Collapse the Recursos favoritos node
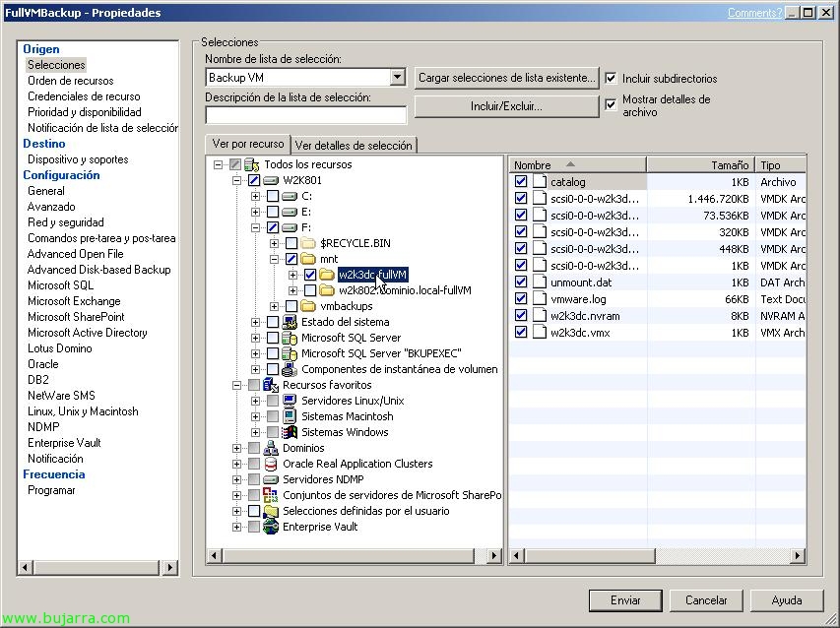 pyautogui.click(x=236, y=385)
